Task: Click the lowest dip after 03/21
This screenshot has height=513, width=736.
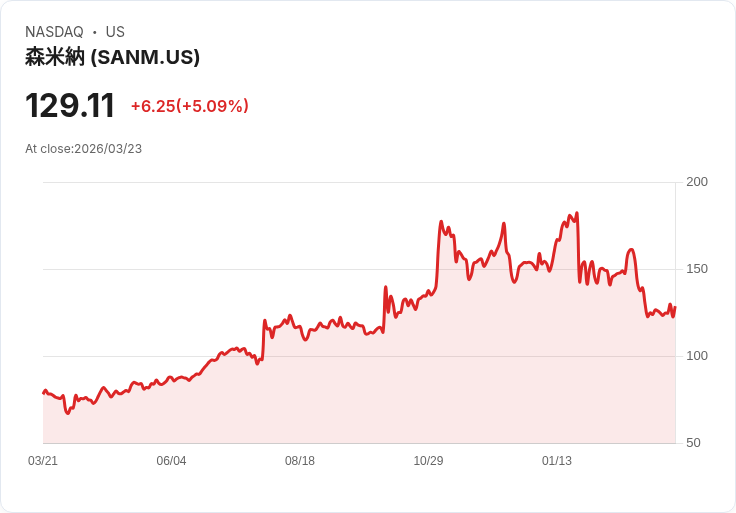Action: point(68,413)
